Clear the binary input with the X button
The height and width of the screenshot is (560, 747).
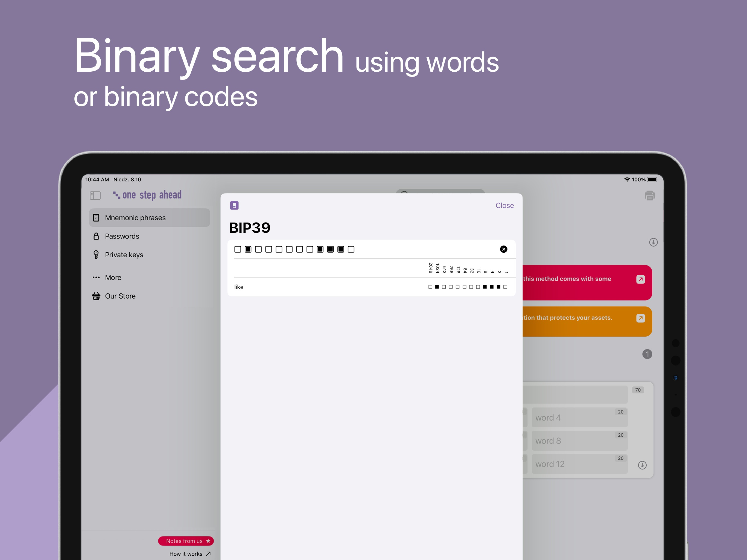pos(504,249)
